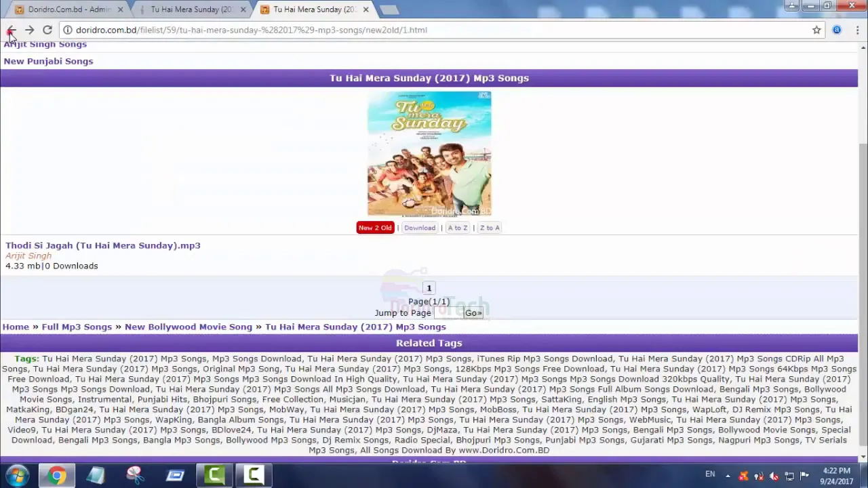Click the Tu Hai Mera Sunday movie poster

pyautogui.click(x=429, y=154)
